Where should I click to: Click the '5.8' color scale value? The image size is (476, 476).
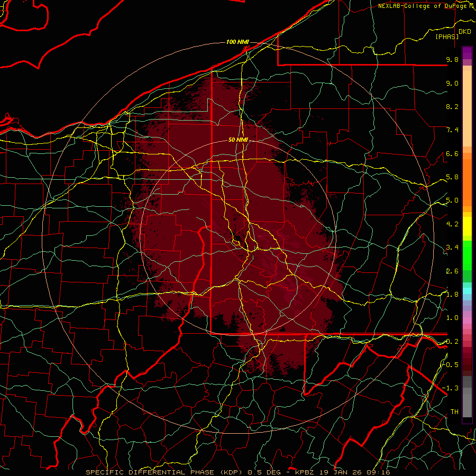point(452,177)
